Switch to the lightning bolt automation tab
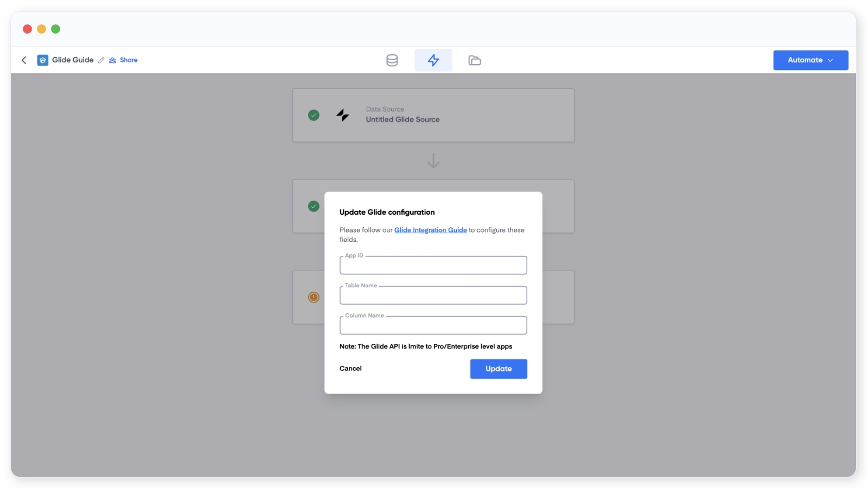Viewport: 868px width, 488px height. point(433,60)
